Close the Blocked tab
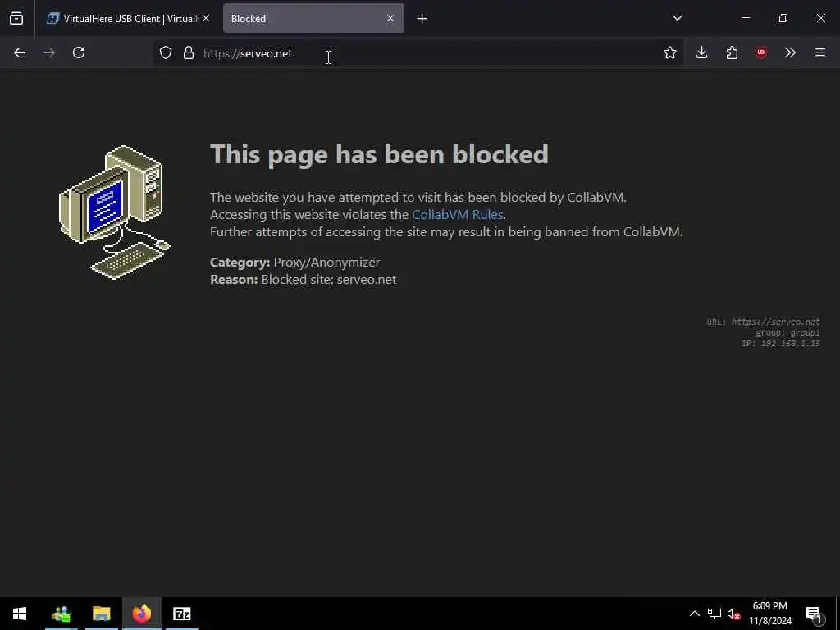 (390, 18)
